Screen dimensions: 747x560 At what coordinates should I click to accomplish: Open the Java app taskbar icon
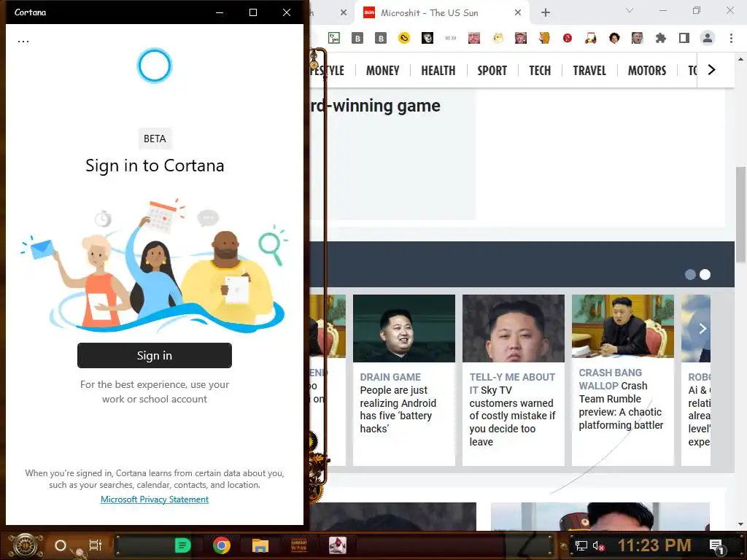click(x=338, y=545)
